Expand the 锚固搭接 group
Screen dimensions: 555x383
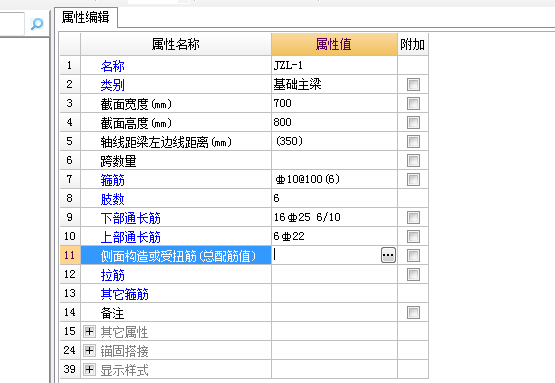tap(89, 351)
